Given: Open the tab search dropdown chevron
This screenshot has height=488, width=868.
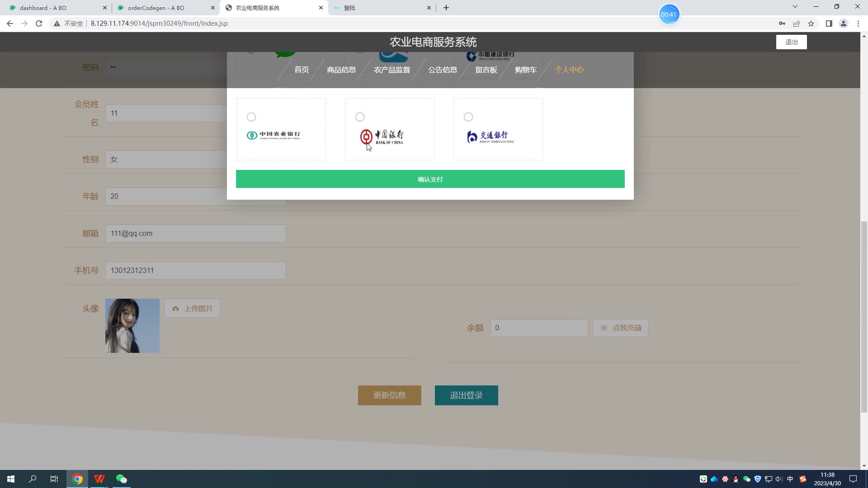Looking at the screenshot, I should (x=795, y=7).
